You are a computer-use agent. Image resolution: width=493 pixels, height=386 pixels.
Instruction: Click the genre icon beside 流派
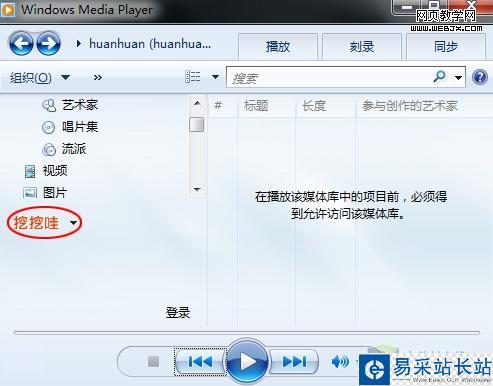pyautogui.click(x=49, y=149)
